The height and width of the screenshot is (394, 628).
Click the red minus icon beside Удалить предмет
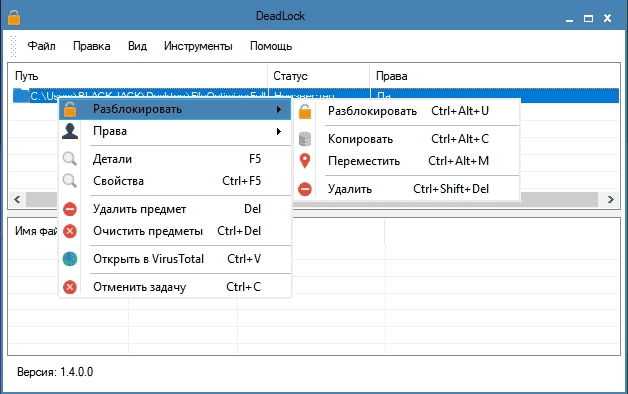(x=70, y=209)
